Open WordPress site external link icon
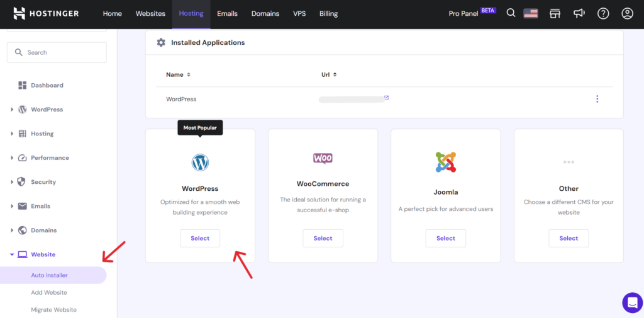 (387, 98)
